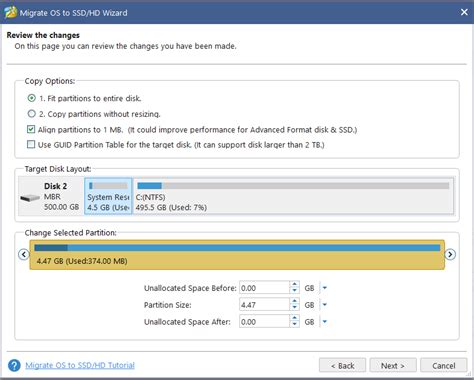Uncheck Align partitions to 1 MB
The height and width of the screenshot is (380, 474).
[x=31, y=129]
